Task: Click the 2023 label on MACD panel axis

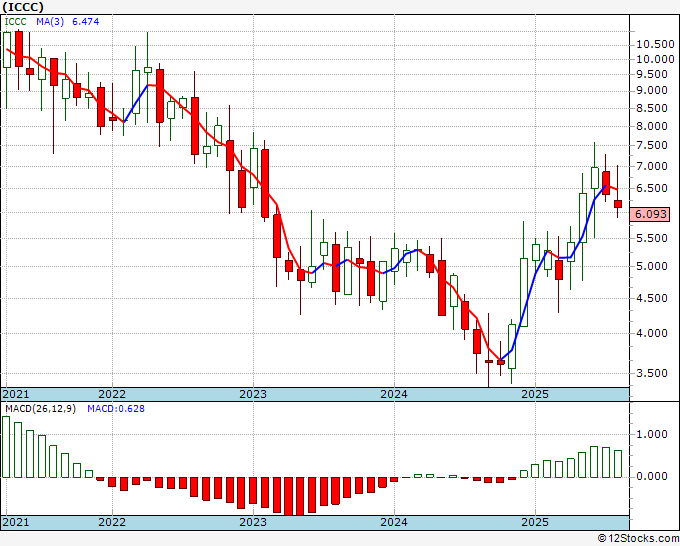Action: [x=253, y=522]
